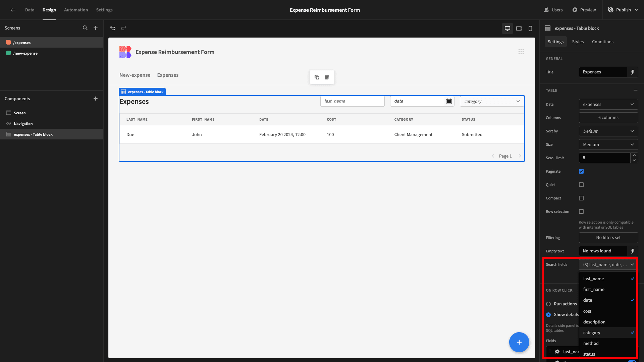The image size is (644, 362).
Task: Enable the Row selection checkbox
Action: [581, 212]
